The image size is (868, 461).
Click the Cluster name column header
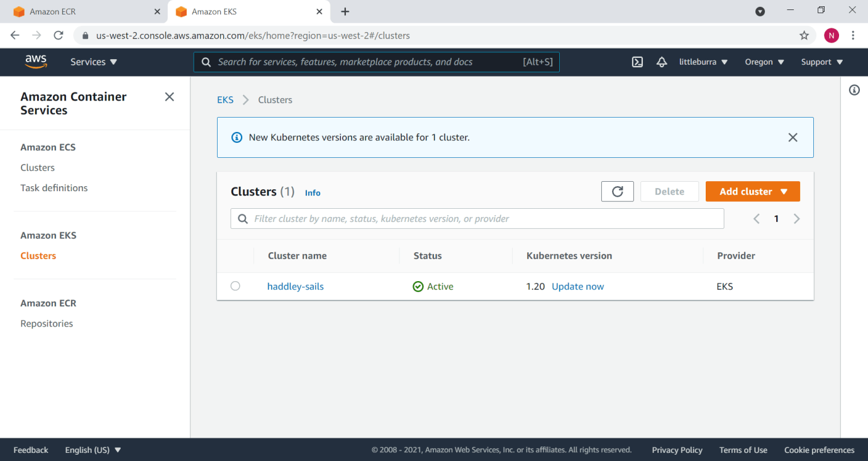[297, 256]
